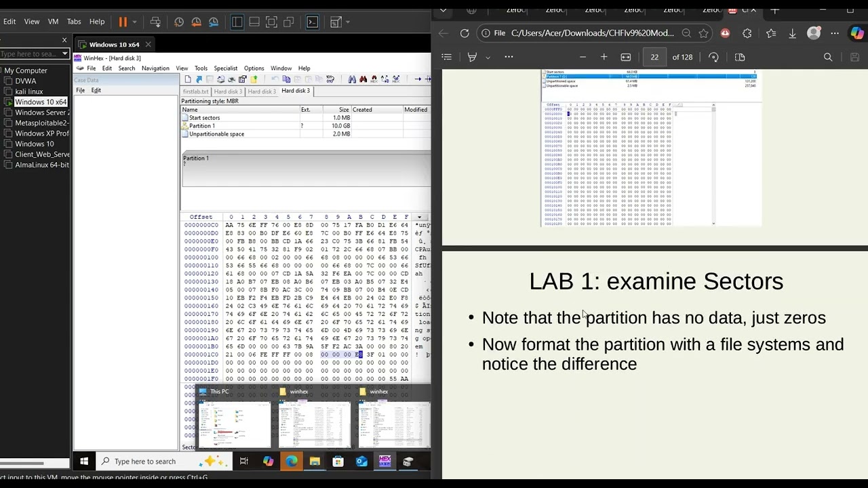Open the Windows Start menu

point(84,462)
